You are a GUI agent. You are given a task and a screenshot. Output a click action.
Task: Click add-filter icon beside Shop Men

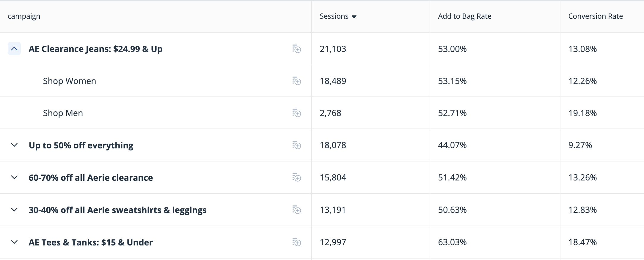(296, 113)
